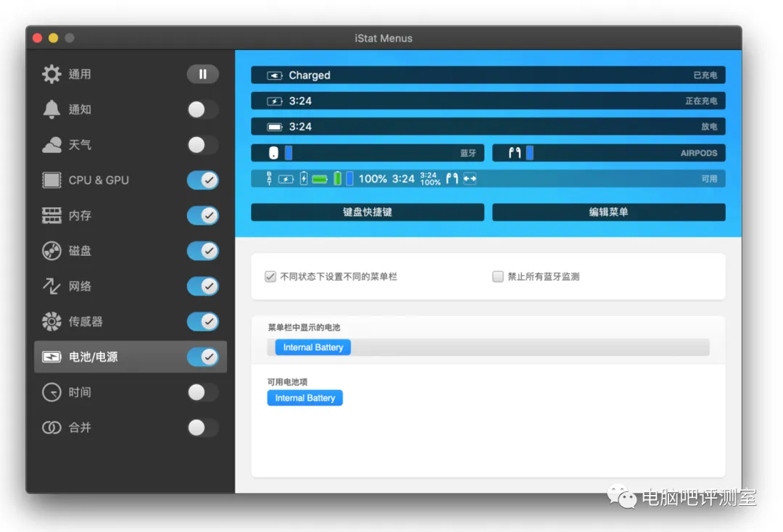Image resolution: width=783 pixels, height=532 pixels.
Task: Click the 3:24 time in the 正在充电 row
Action: (x=300, y=101)
